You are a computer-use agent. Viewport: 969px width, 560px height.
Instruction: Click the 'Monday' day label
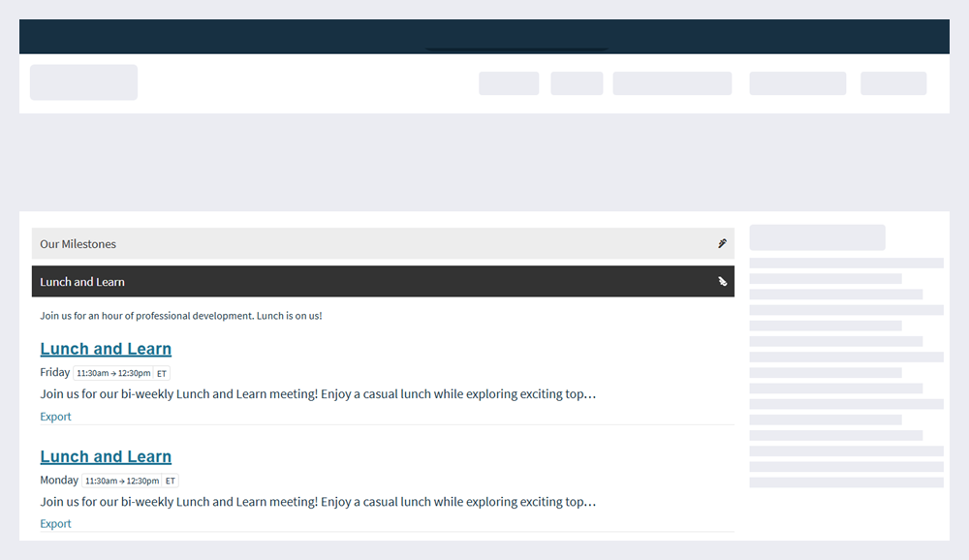59,480
